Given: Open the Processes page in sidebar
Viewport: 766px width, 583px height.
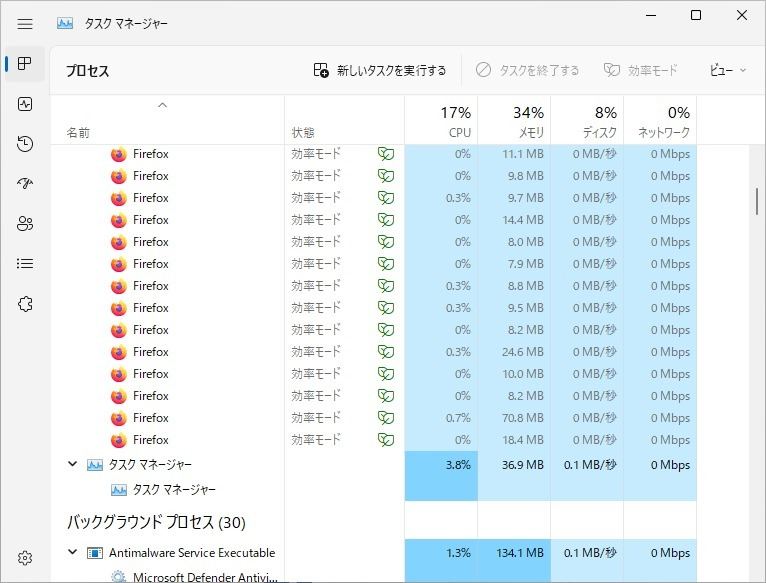Looking at the screenshot, I should tap(24, 64).
